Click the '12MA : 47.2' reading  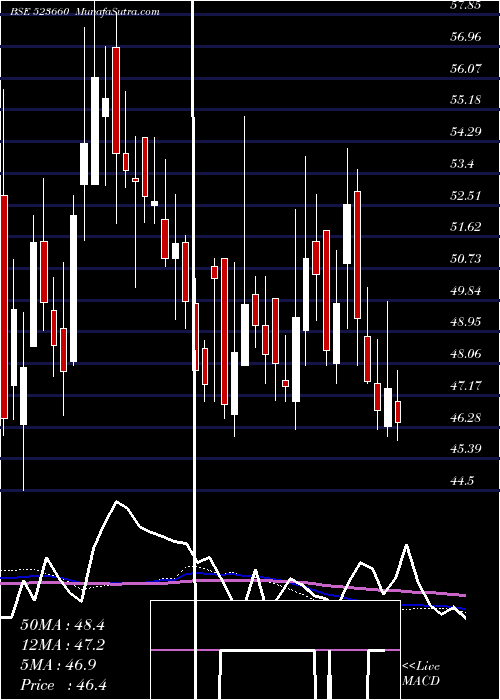[62, 645]
